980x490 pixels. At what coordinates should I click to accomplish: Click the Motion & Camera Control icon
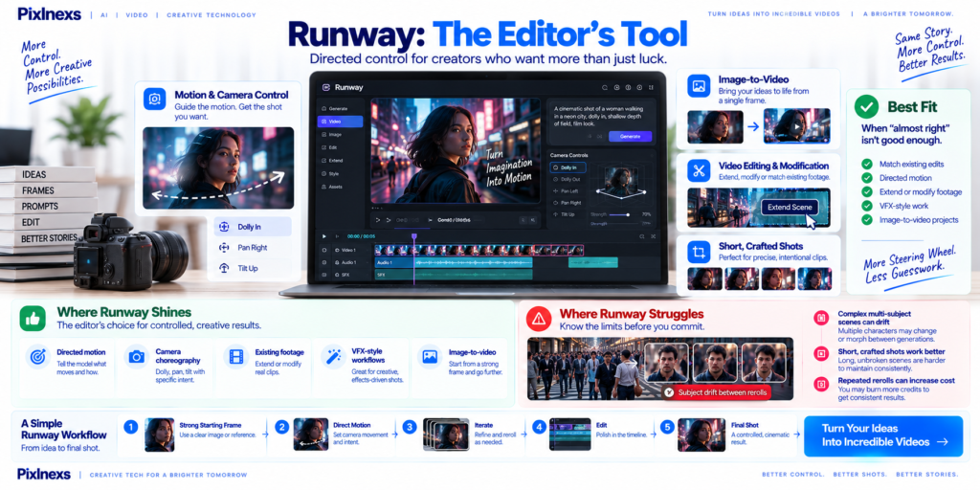coord(154,99)
